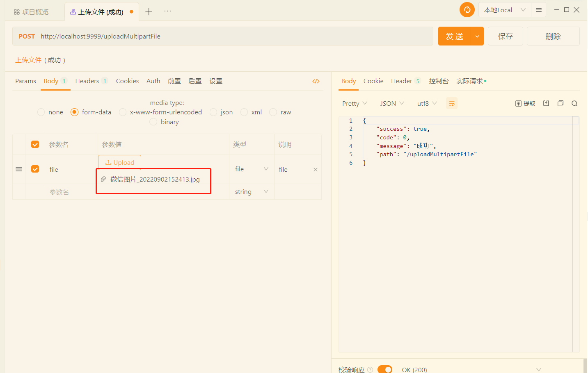This screenshot has width=588, height=373.
Task: Click the 提取 extract icon in response panel
Action: [525, 103]
